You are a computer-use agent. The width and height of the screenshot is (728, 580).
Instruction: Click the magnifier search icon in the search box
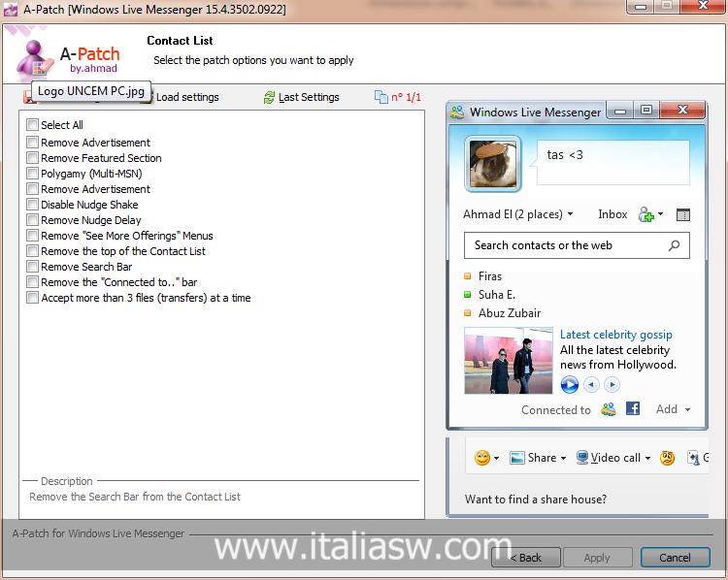click(x=675, y=245)
